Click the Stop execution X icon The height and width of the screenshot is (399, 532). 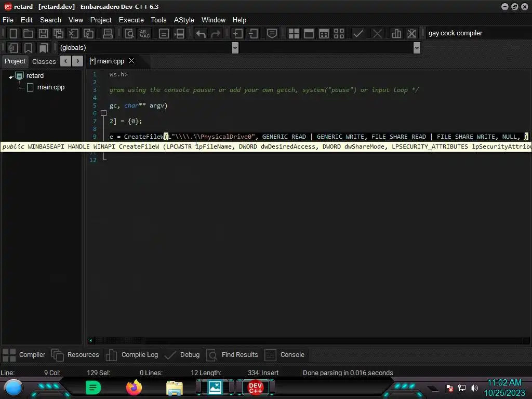(x=377, y=34)
